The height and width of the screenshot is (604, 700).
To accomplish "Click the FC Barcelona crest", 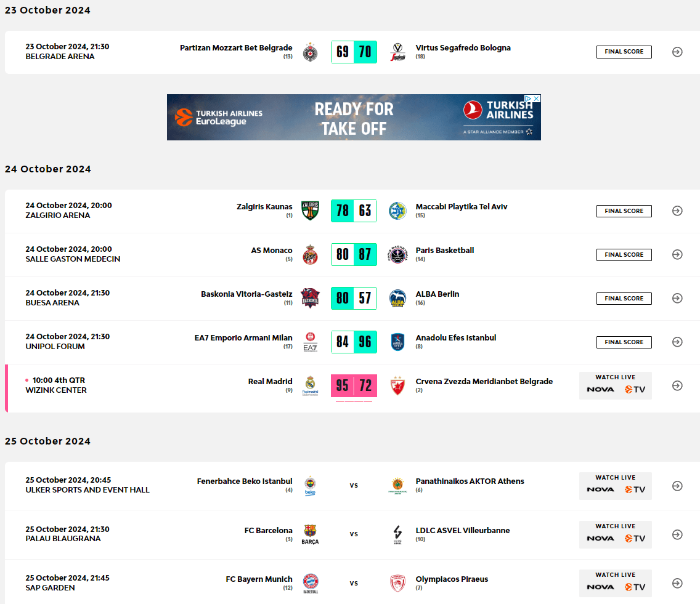I will pyautogui.click(x=310, y=534).
